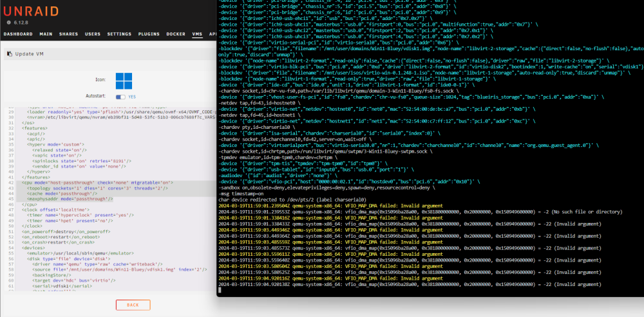Click the maxphysaddr mode line in XML
Screen dimensions: 644x317
[70, 199]
